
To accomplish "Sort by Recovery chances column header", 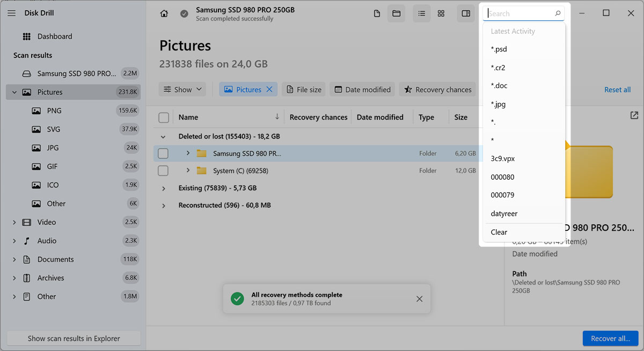I will tap(318, 117).
